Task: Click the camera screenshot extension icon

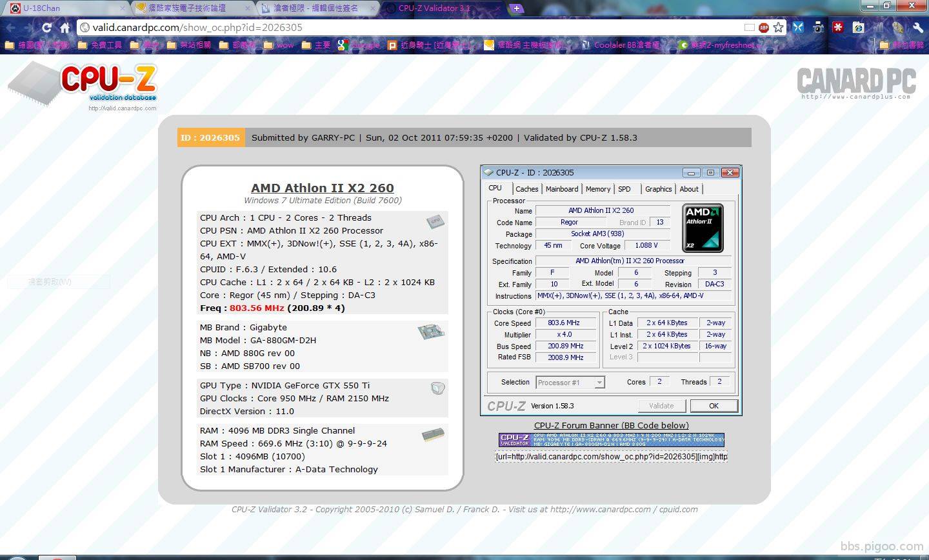Action: [x=818, y=28]
